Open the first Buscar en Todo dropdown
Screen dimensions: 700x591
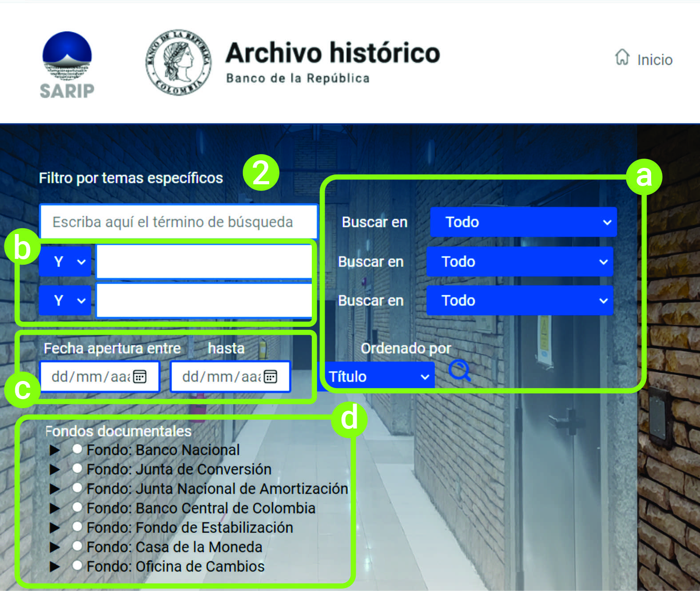click(x=523, y=222)
